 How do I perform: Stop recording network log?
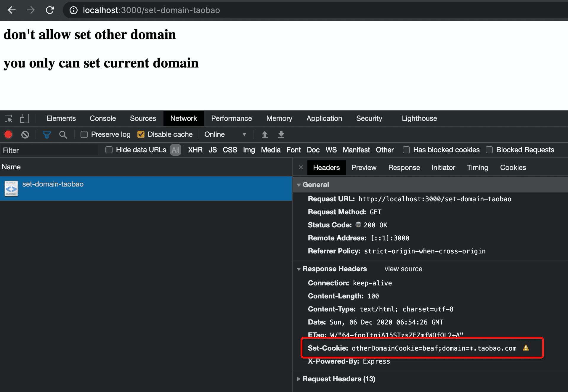coord(8,135)
